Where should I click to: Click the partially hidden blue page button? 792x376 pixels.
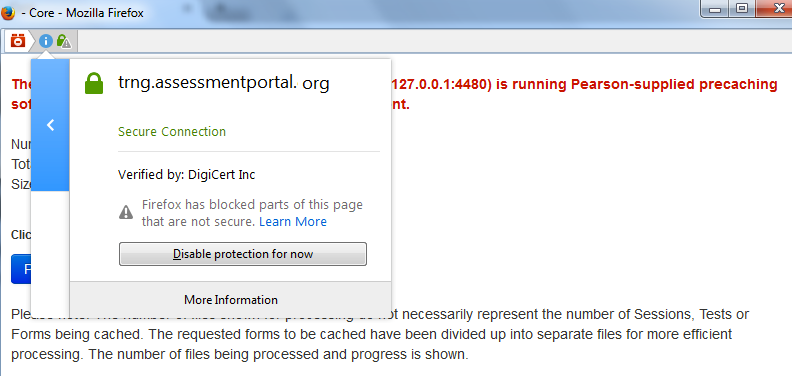(x=21, y=269)
